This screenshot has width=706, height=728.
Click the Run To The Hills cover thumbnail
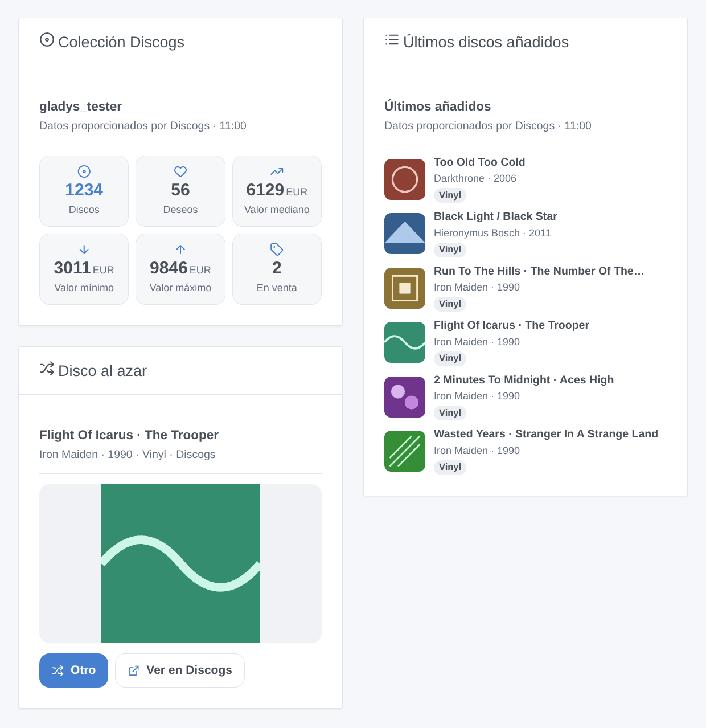405,288
